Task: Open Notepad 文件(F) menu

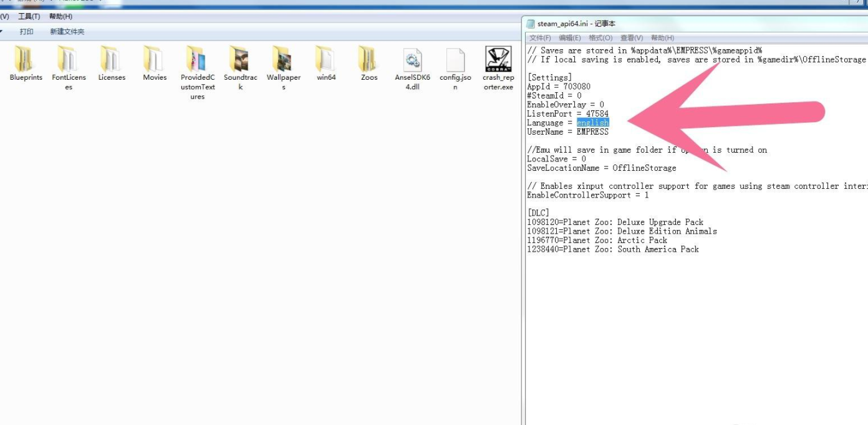Action: coord(540,38)
